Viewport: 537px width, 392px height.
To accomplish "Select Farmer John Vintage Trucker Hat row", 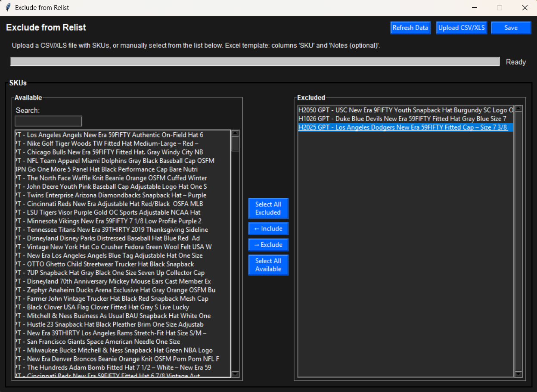I will tap(123, 299).
